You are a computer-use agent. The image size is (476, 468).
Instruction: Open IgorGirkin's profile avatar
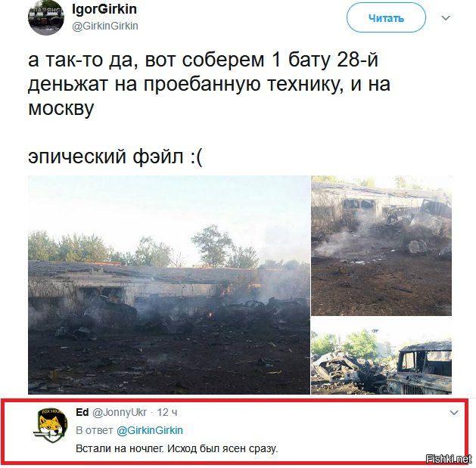[x=46, y=17]
